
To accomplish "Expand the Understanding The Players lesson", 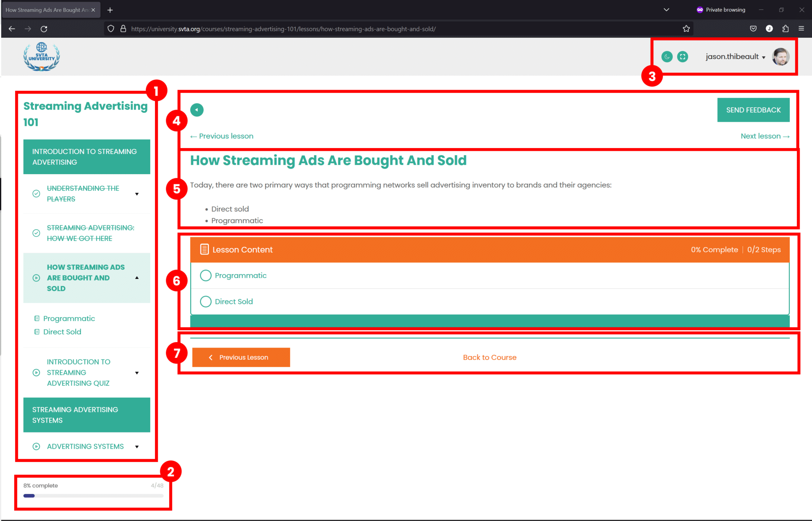I will pos(137,194).
